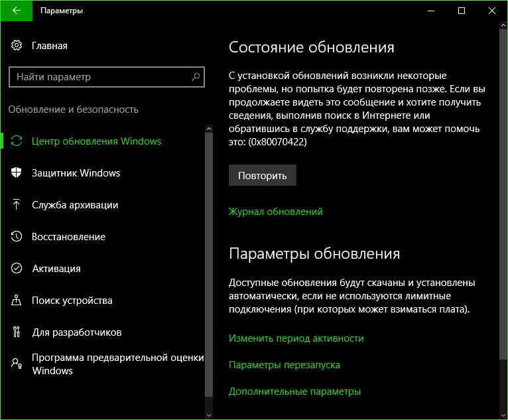
Task: Click the Параметры обновления heading
Action: [314, 253]
